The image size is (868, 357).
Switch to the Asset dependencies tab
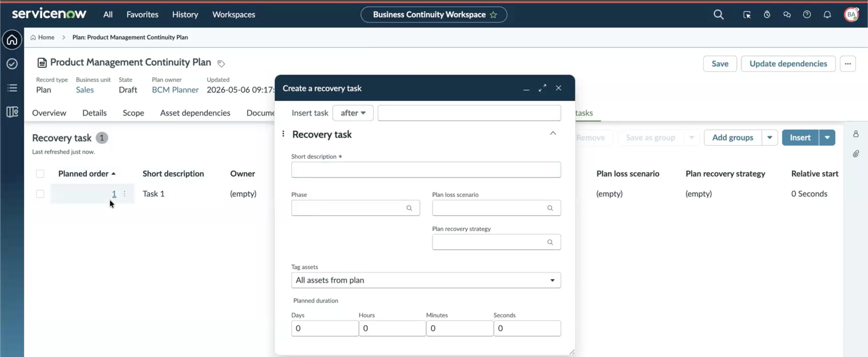(195, 113)
